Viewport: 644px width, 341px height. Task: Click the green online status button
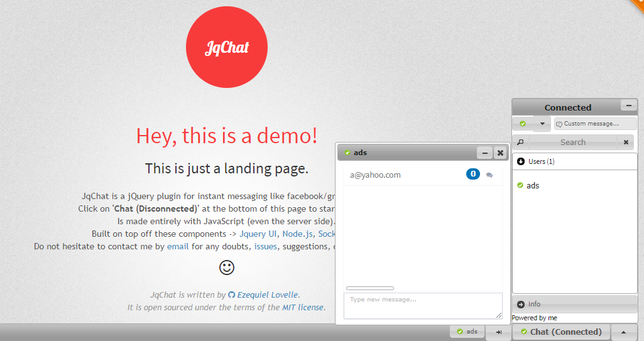click(523, 124)
